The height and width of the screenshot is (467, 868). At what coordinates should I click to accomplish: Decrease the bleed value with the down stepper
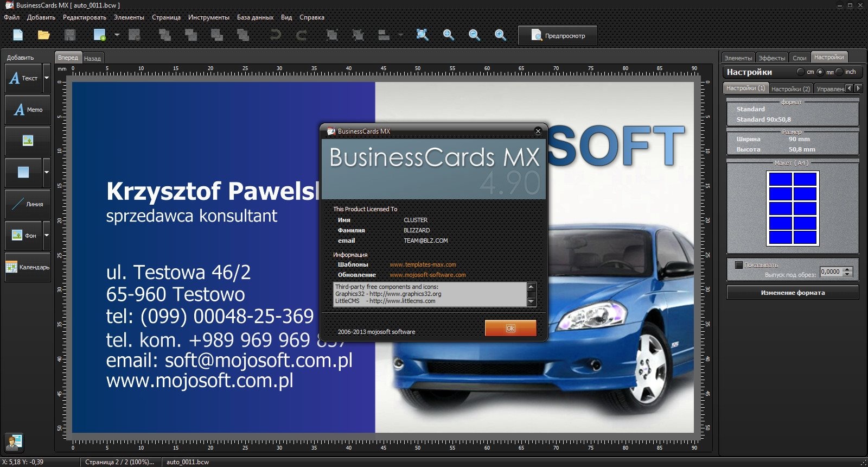[x=848, y=274]
